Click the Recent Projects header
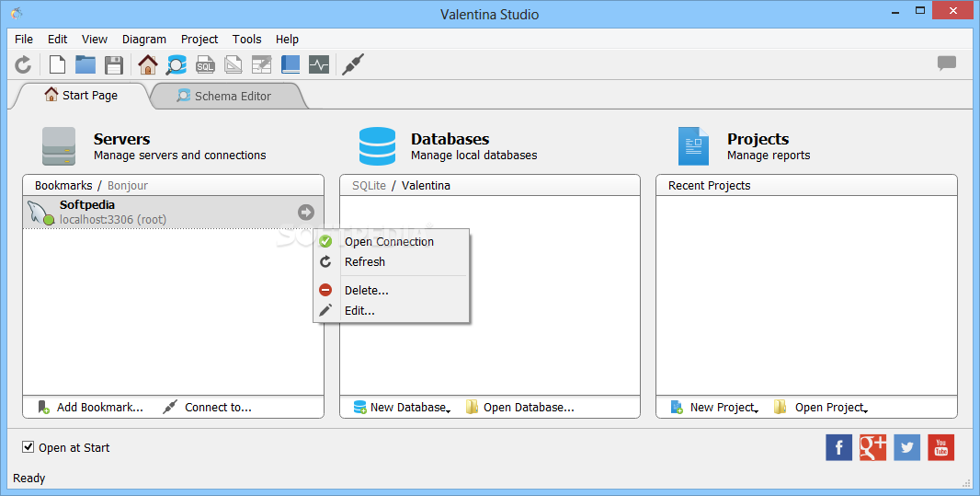The height and width of the screenshot is (496, 980). pos(710,186)
